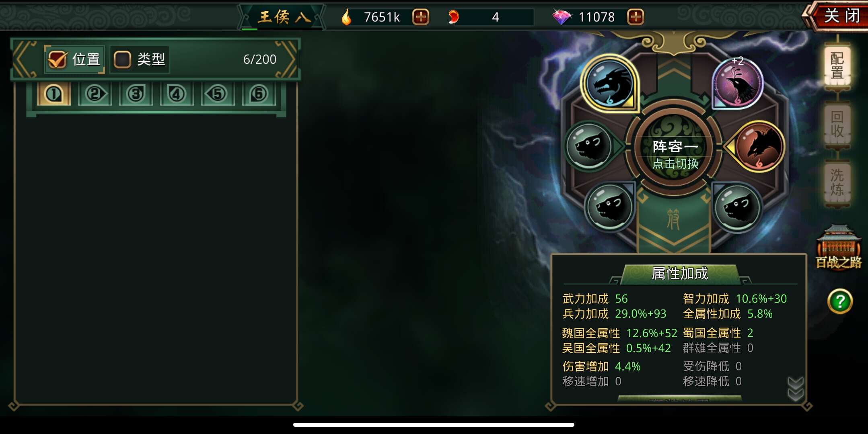Click the 关闭 close button
Screen dimensions: 868x434
pos(841,16)
